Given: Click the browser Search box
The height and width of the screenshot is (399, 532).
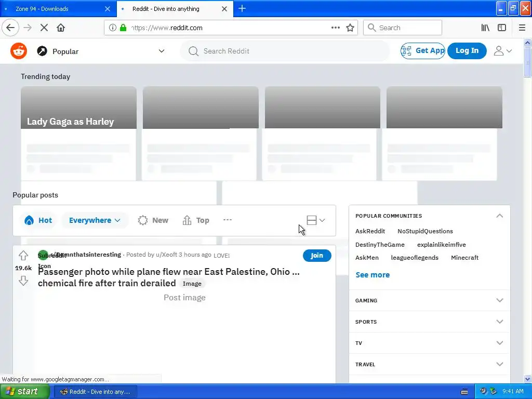Looking at the screenshot, I should click(403, 28).
